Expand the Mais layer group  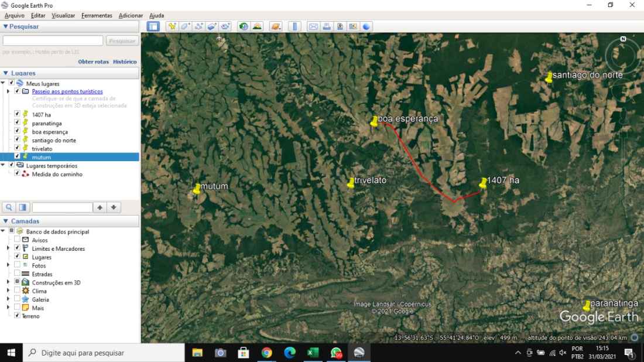pyautogui.click(x=8, y=308)
